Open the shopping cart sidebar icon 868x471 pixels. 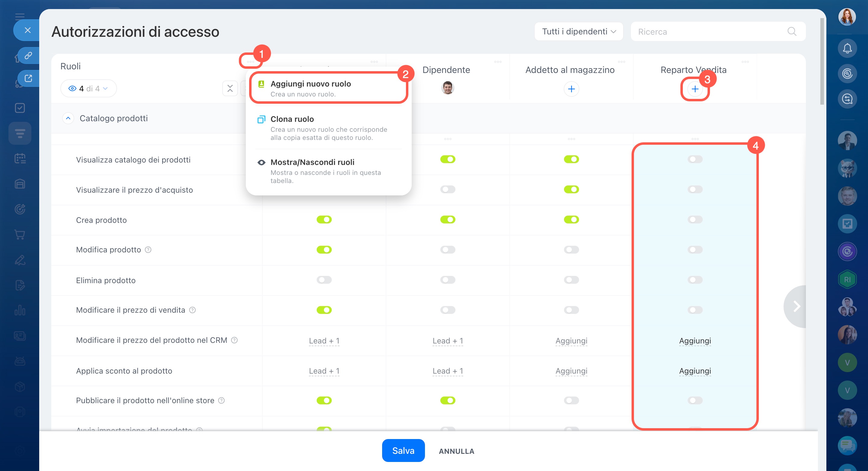tap(20, 235)
